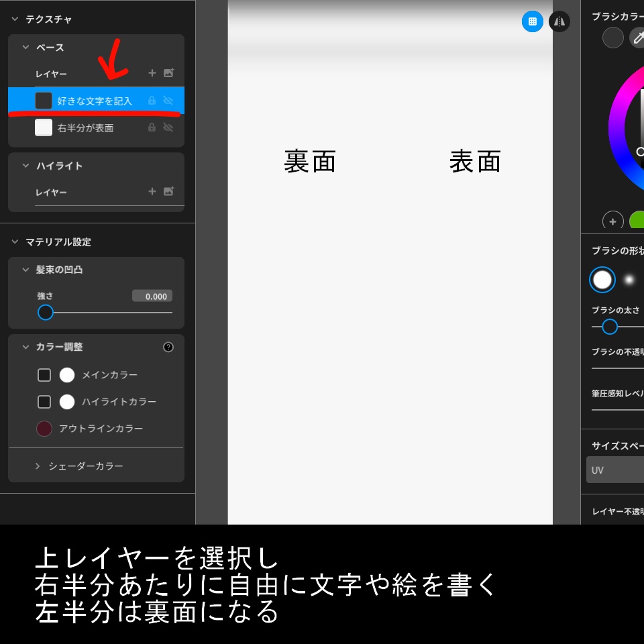The image size is (644, 644).
Task: Open the grid view icon above the canvas
Action: coord(532,21)
